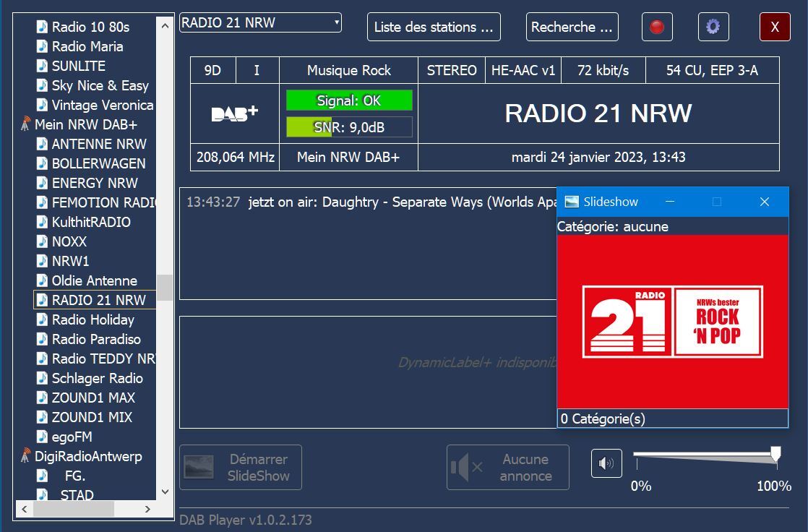
Task: Minimize the Slideshow window
Action: (x=670, y=202)
